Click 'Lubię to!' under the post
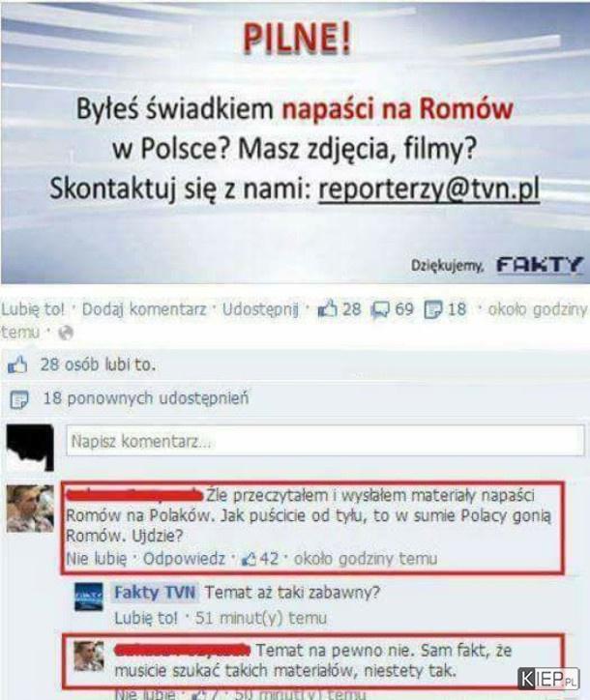This screenshot has width=590, height=700. [33, 309]
